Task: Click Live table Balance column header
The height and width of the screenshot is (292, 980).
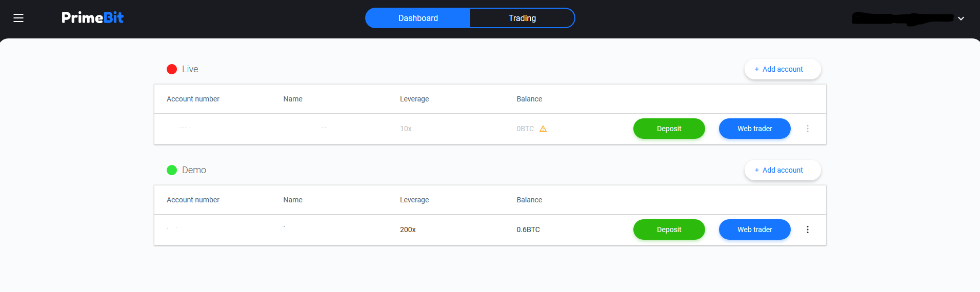Action: (529, 99)
